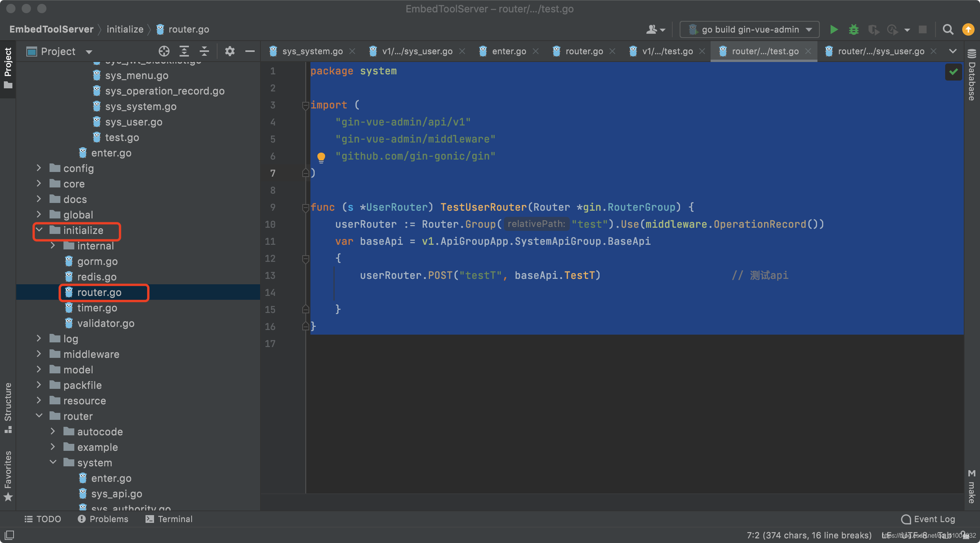Click the orange update arrow icon
Image resolution: width=980 pixels, height=543 pixels.
pyautogui.click(x=968, y=29)
